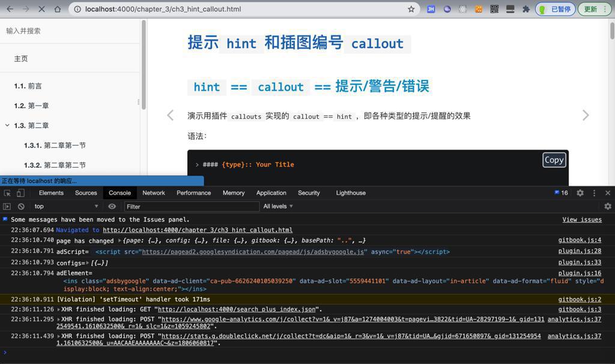
Task: Click the sidebar vertical scrollbar
Action: tap(144, 65)
